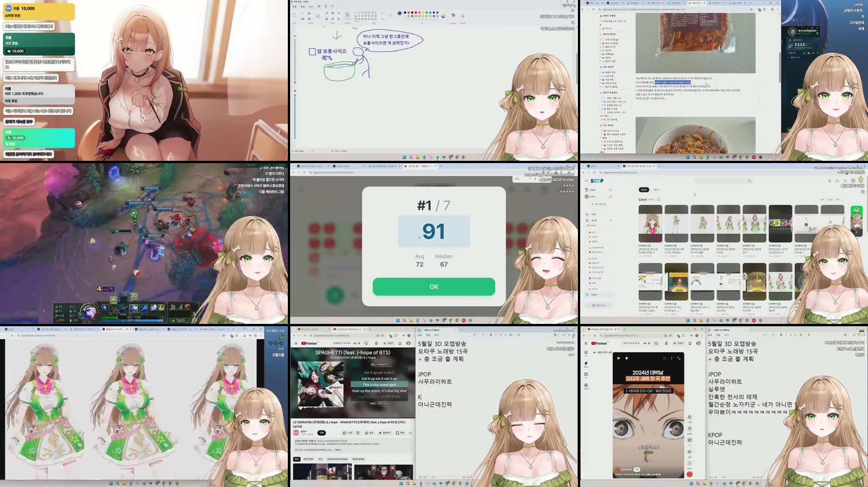Click the search magnifier next to Catch heading

(x=658, y=200)
